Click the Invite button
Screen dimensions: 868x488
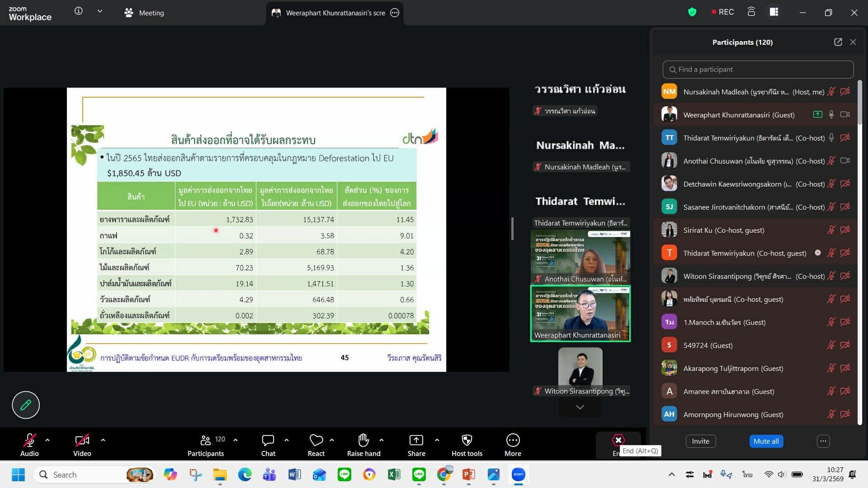pyautogui.click(x=700, y=441)
